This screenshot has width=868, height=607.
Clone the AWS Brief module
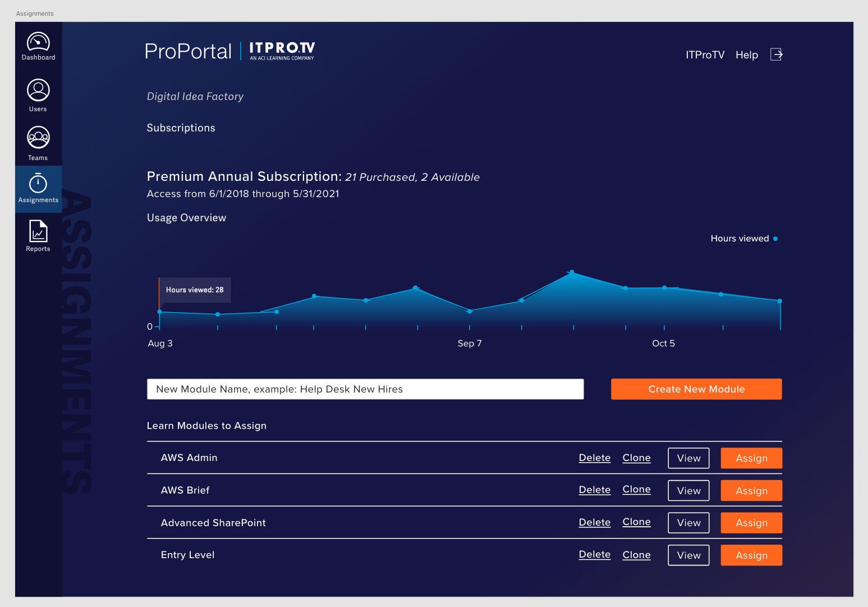click(x=637, y=490)
